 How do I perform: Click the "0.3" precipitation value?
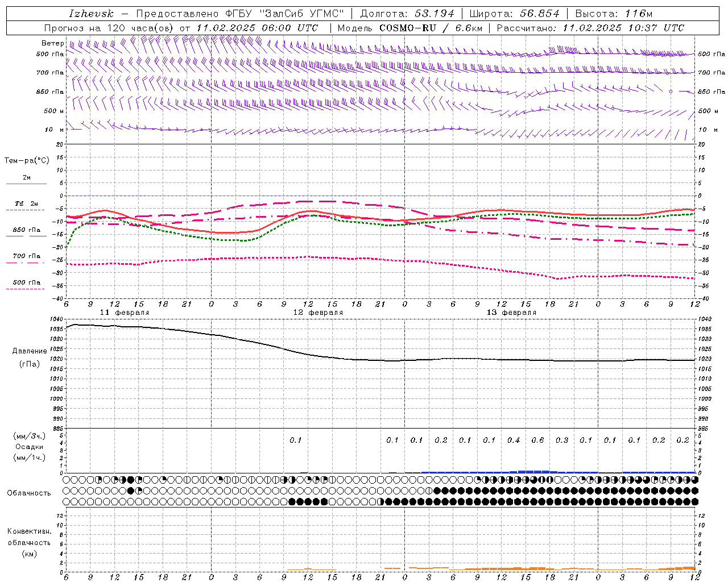click(x=562, y=440)
